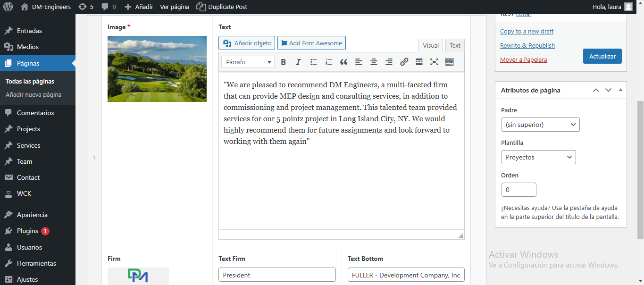Insert Read More tag icon
The image size is (644, 285).
pos(419,62)
